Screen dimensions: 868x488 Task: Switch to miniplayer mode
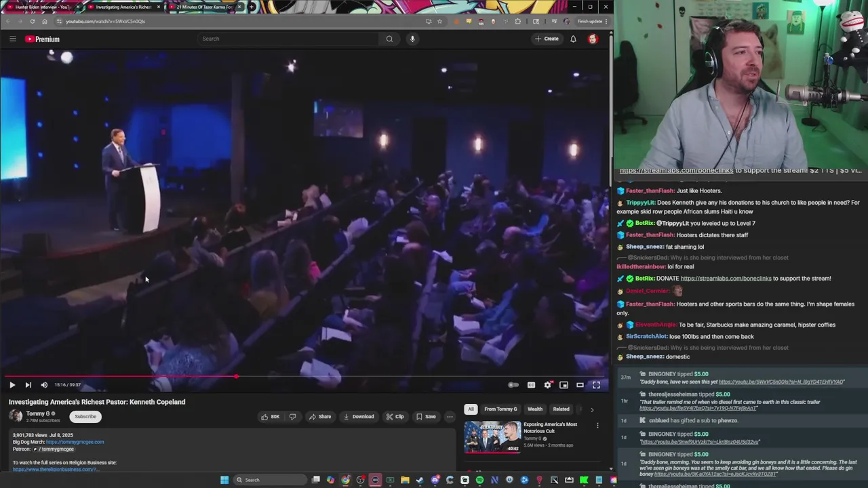(x=564, y=385)
